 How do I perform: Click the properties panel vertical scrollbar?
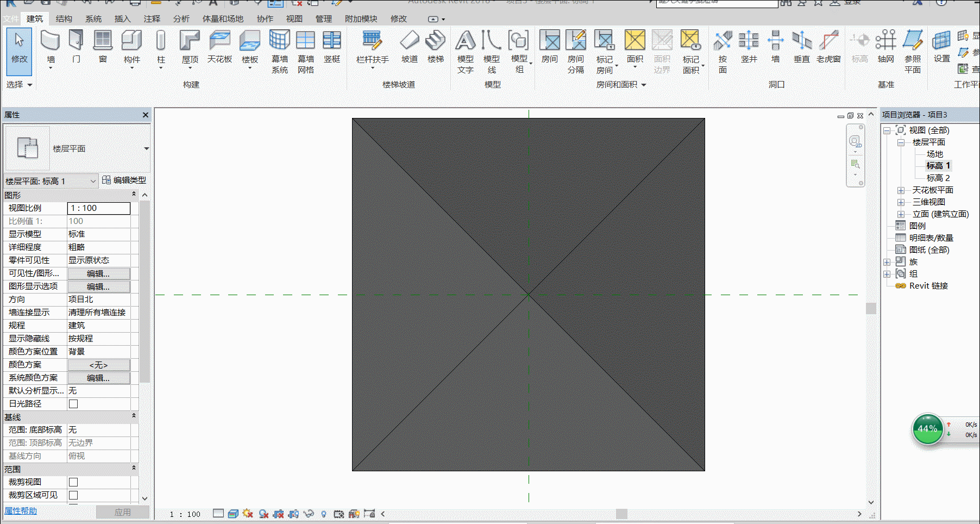pos(145,291)
